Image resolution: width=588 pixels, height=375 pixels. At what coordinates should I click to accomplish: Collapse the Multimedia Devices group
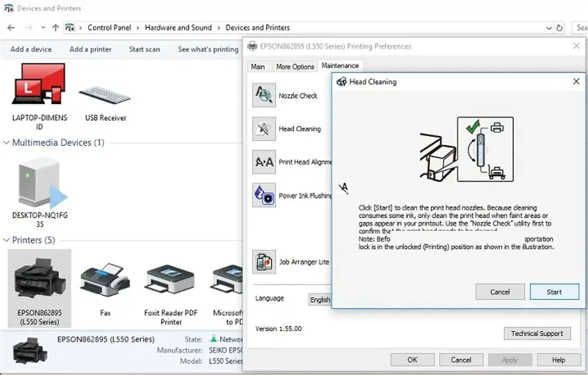click(6, 143)
